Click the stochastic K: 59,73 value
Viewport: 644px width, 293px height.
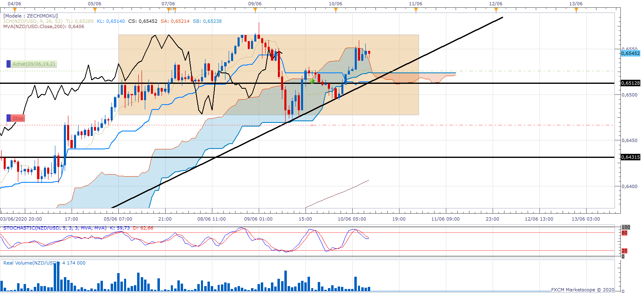pos(120,228)
